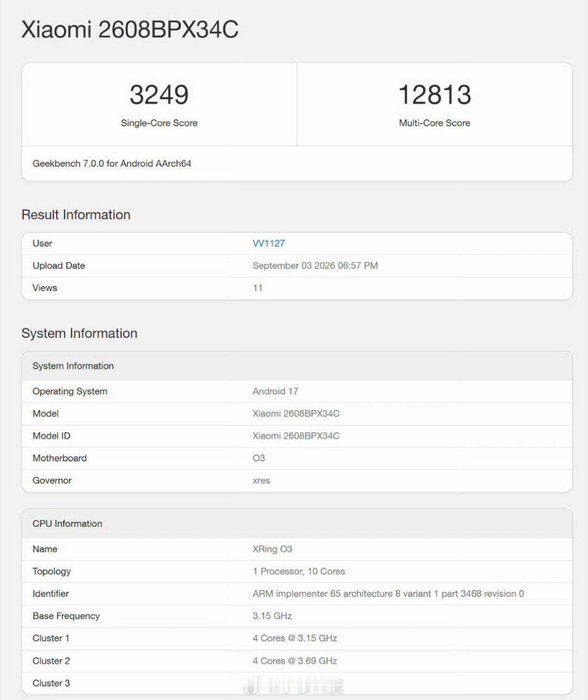588x700 pixels.
Task: Click the Result Information heading
Action: coord(76,215)
